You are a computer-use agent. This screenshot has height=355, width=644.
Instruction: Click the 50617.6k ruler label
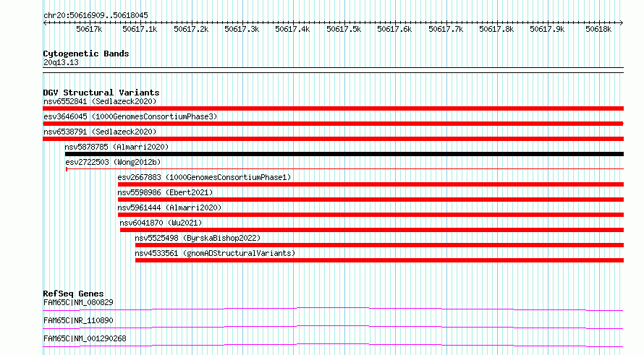(394, 29)
